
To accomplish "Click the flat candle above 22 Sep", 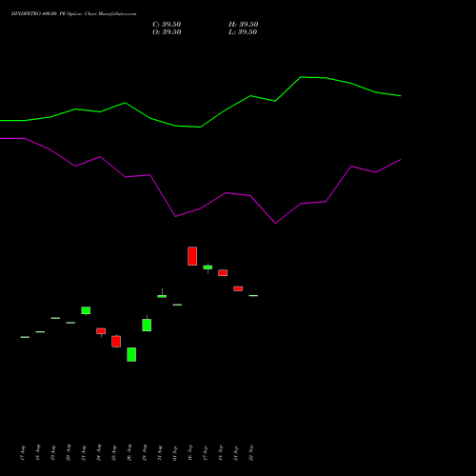I will [x=253, y=295].
